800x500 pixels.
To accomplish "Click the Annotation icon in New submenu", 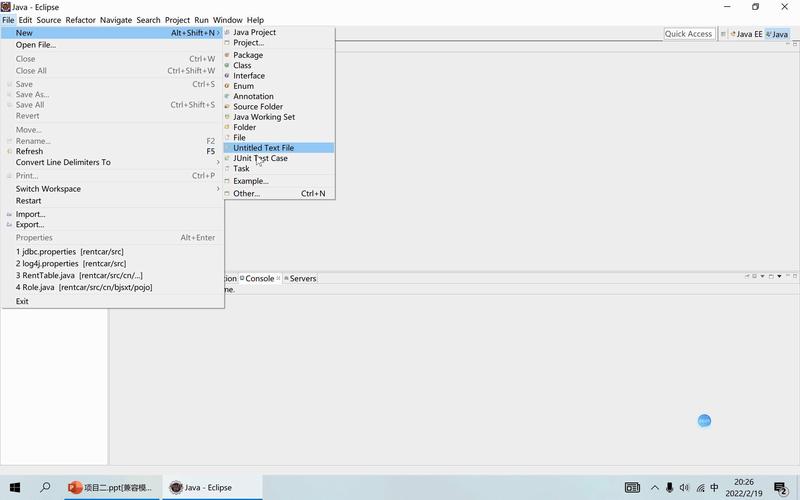I will pos(227,97).
